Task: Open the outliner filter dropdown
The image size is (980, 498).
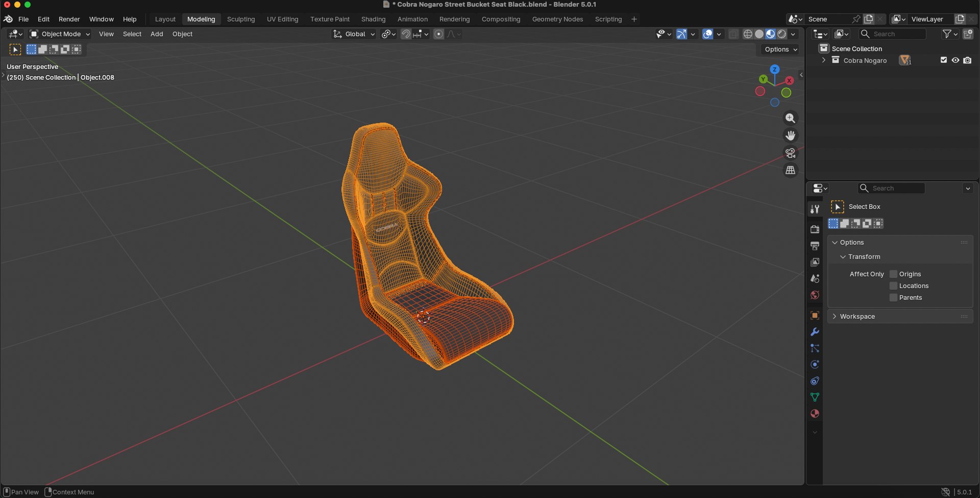Action: [949, 34]
